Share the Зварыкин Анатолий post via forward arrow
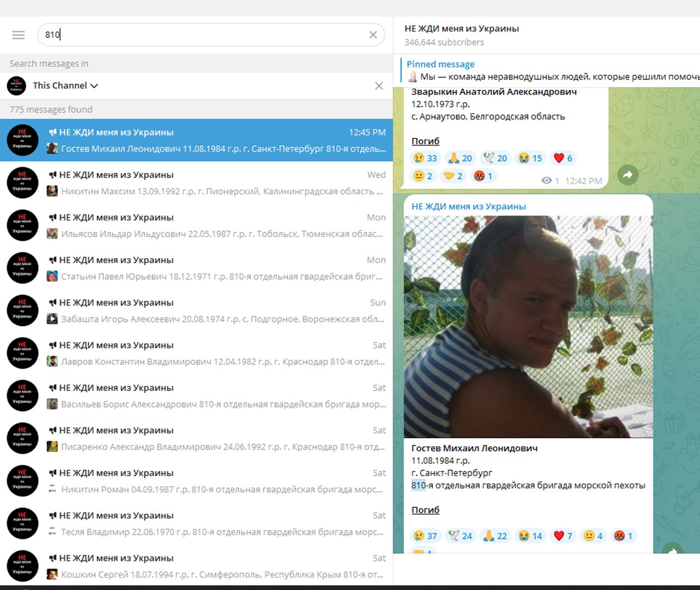 point(627,175)
